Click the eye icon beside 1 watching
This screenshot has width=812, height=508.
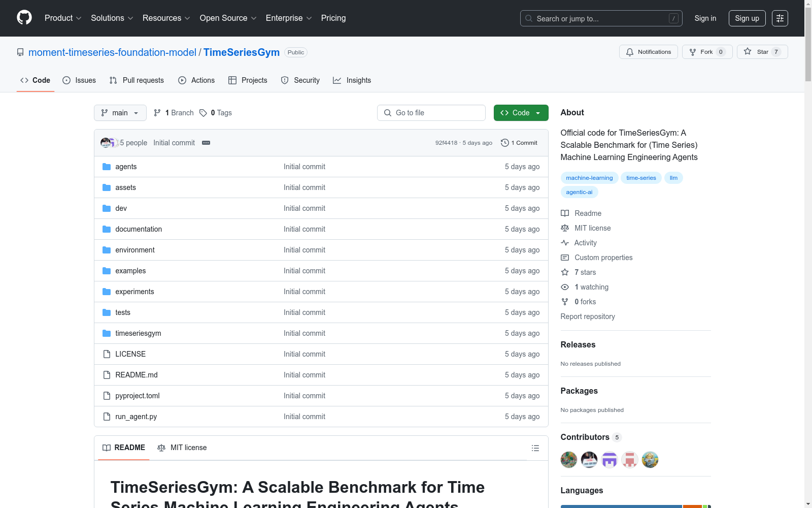point(565,287)
